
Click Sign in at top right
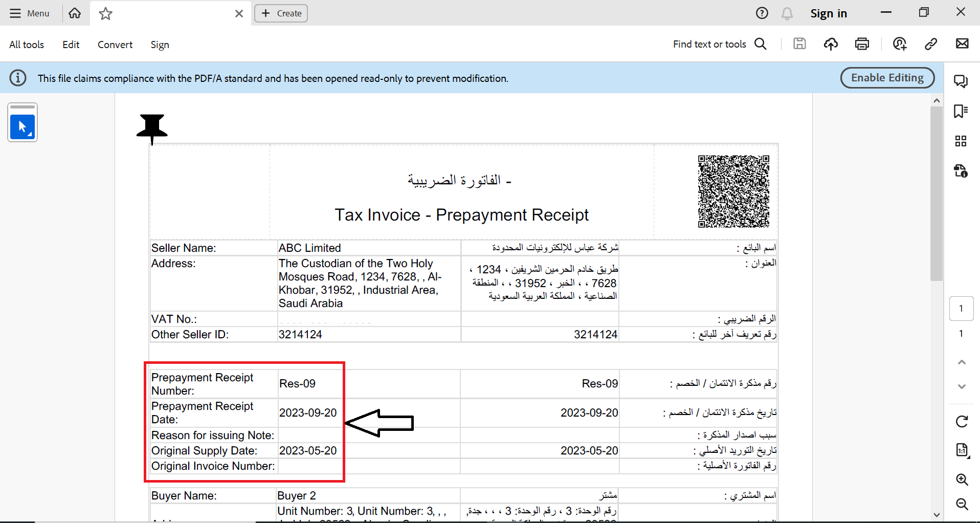[829, 13]
